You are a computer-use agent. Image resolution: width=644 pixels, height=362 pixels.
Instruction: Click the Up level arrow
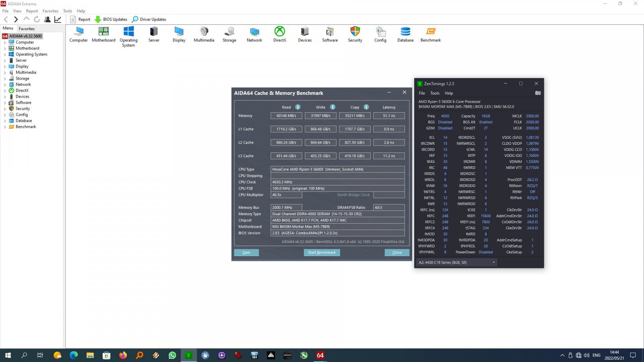click(27, 19)
